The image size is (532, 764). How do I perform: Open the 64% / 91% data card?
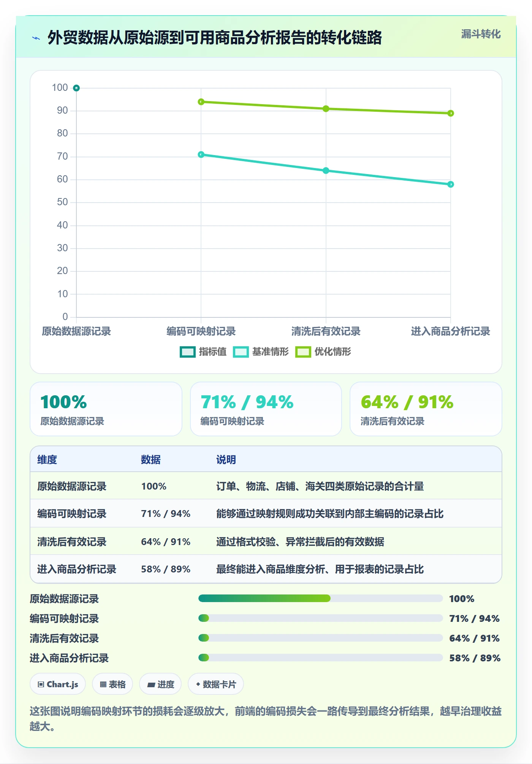point(426,409)
